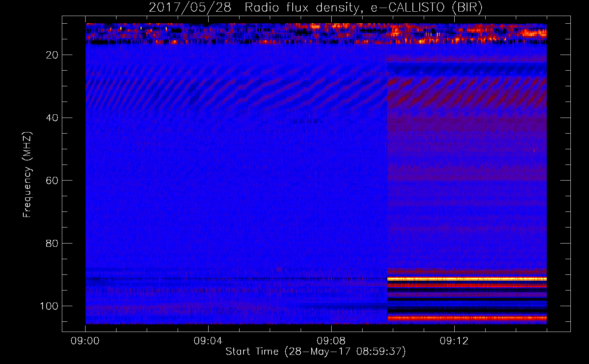Click the 20 frequency tick label
The height and width of the screenshot is (364, 589).
pos(52,55)
